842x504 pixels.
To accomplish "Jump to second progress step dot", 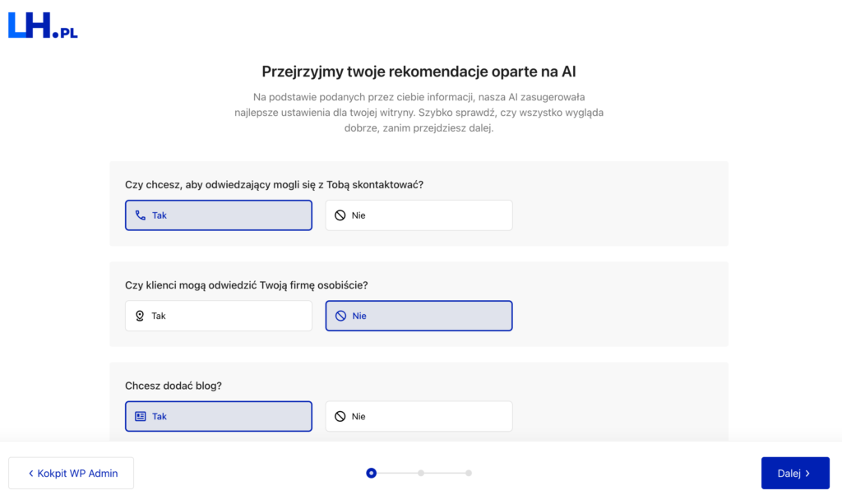I will (x=420, y=473).
